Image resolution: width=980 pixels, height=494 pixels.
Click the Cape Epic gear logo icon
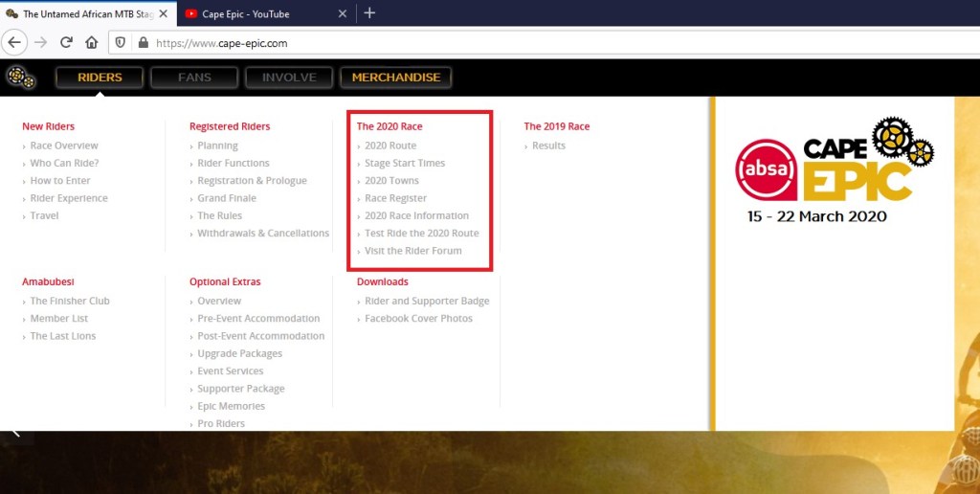(21, 77)
